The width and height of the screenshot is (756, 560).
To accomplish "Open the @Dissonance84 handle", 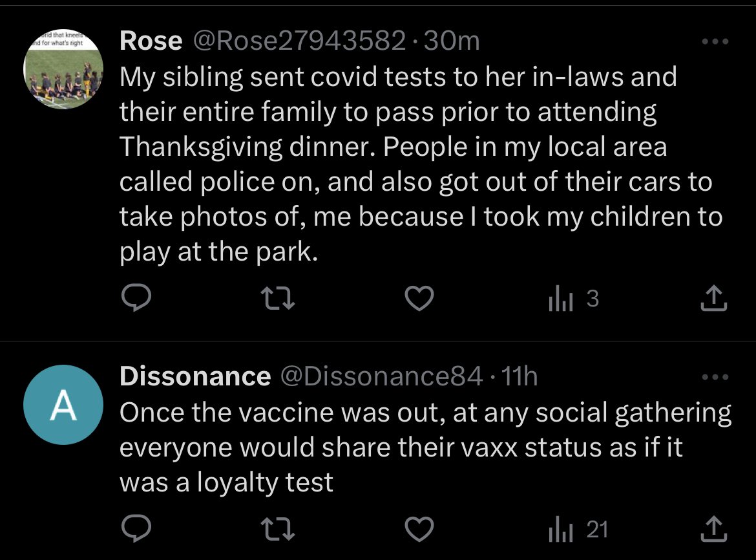I will click(x=380, y=376).
